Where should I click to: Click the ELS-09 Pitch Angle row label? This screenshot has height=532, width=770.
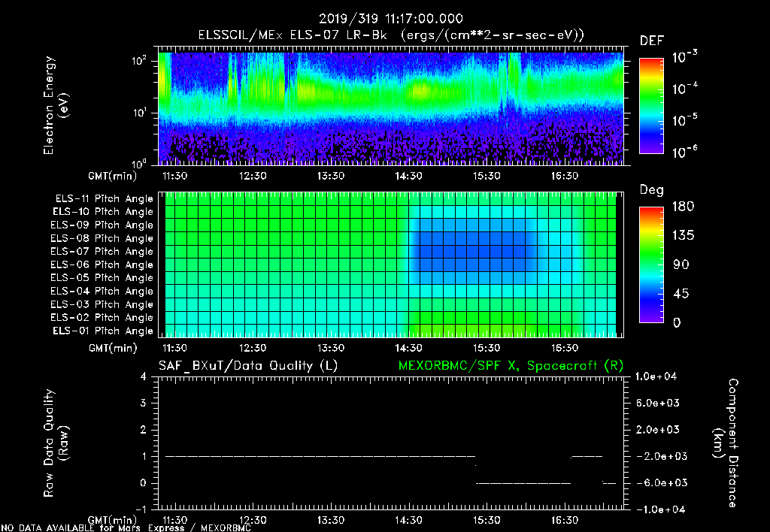click(x=102, y=225)
